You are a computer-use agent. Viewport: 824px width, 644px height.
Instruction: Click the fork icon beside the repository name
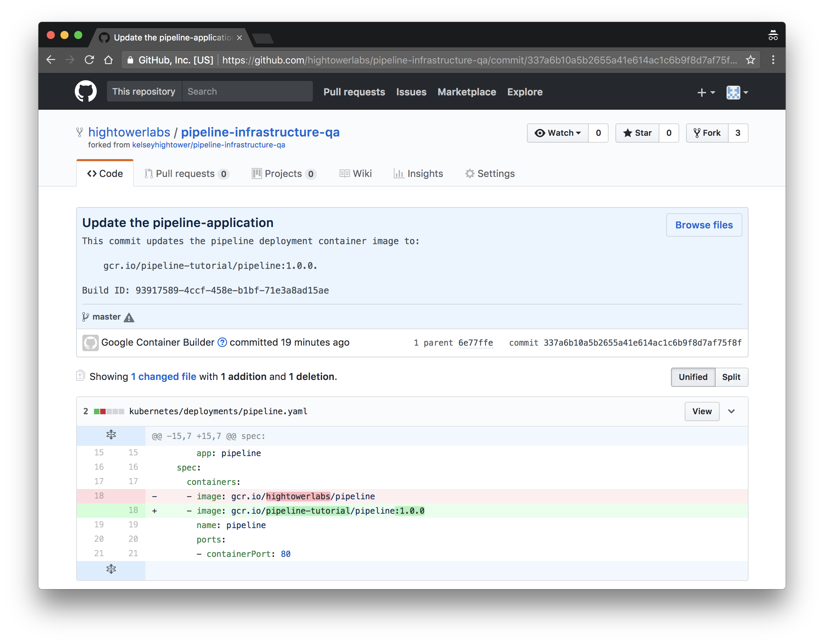coord(80,132)
